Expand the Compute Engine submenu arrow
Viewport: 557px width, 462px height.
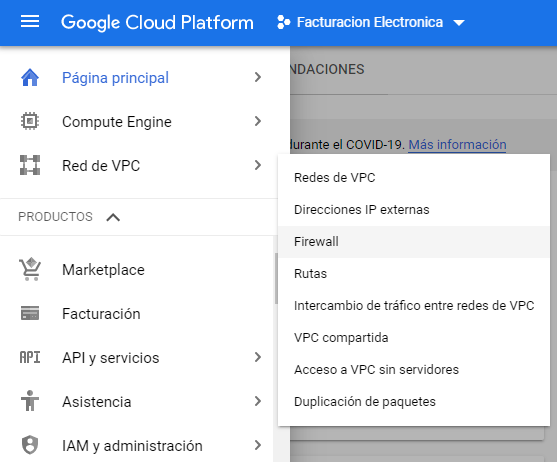pos(258,121)
